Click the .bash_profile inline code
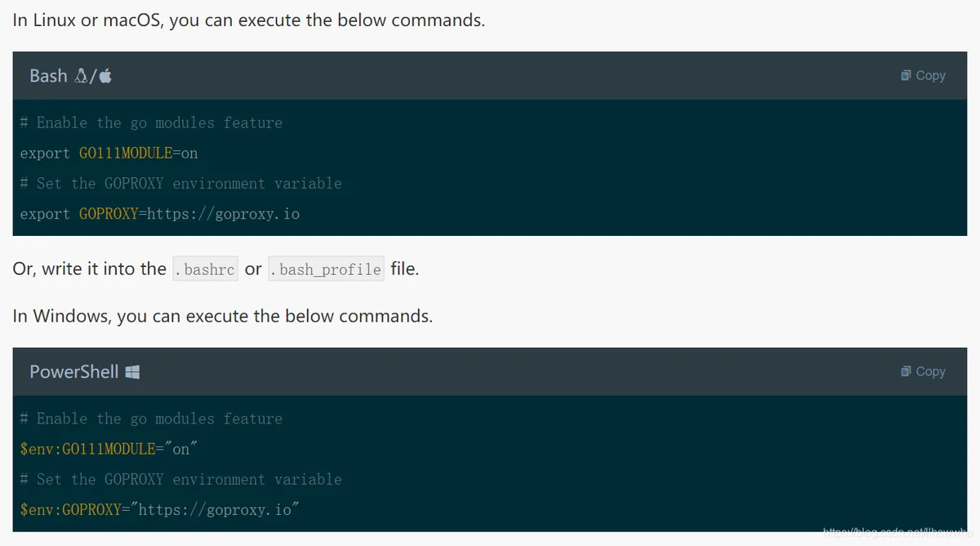Screen dimensions: 980x546 tap(326, 269)
